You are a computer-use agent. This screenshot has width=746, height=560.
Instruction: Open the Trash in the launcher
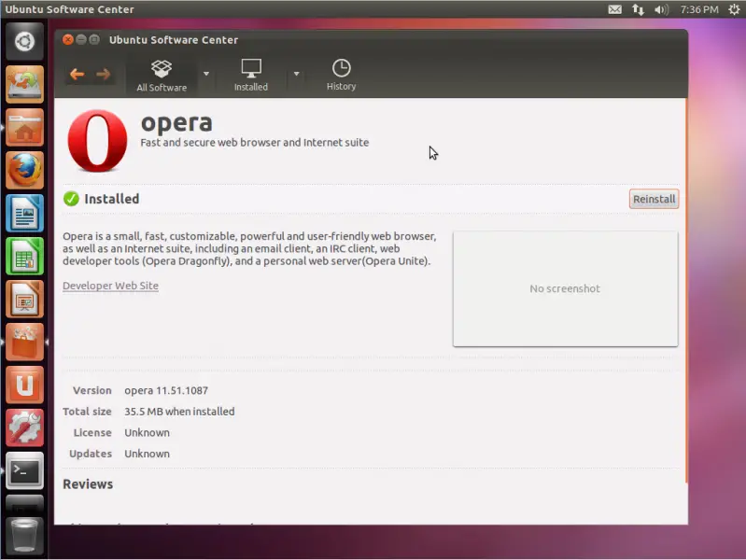(23, 537)
